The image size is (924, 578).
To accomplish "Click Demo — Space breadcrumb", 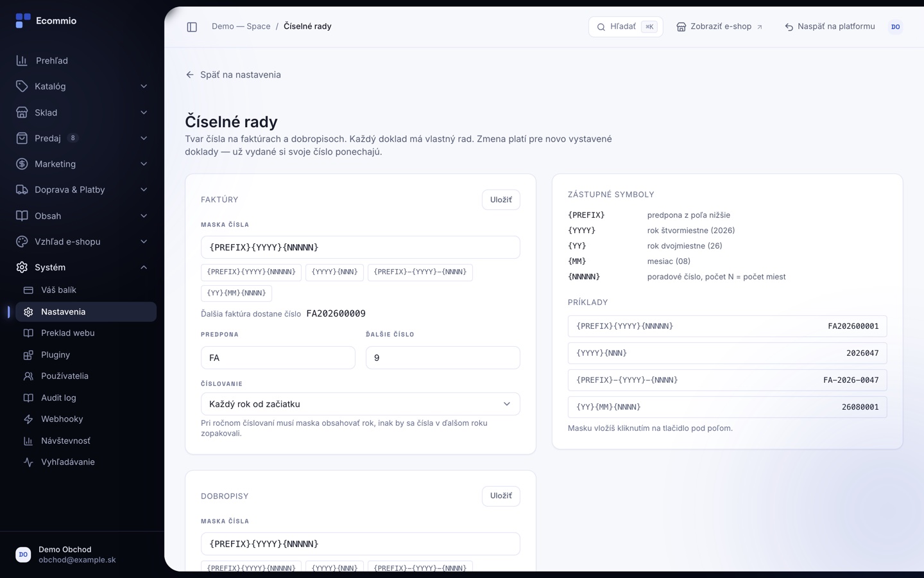I will pos(241,27).
